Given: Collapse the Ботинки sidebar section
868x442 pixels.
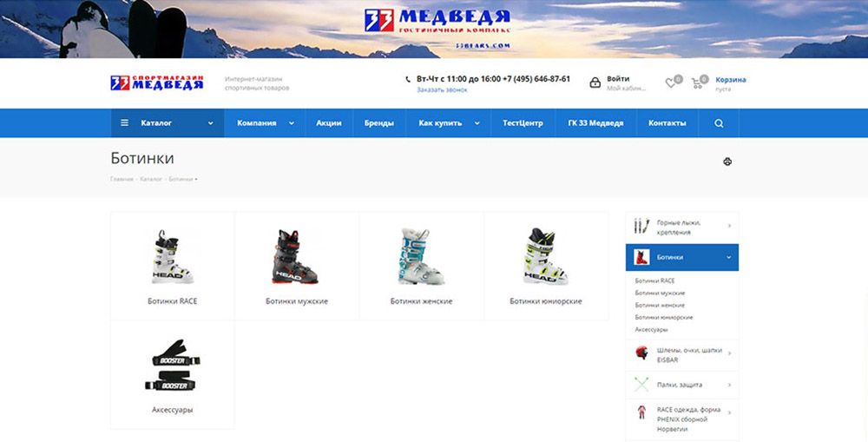Looking at the screenshot, I should (x=728, y=257).
